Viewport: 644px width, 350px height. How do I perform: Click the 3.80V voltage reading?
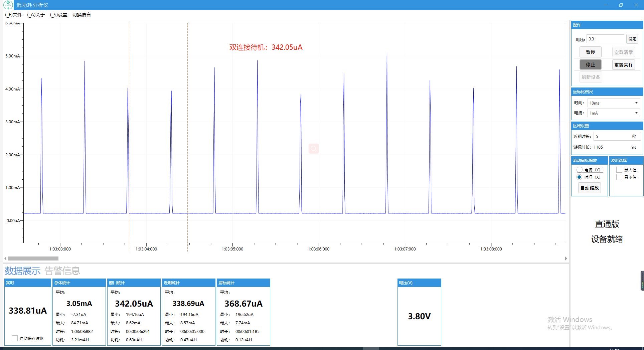(x=419, y=316)
